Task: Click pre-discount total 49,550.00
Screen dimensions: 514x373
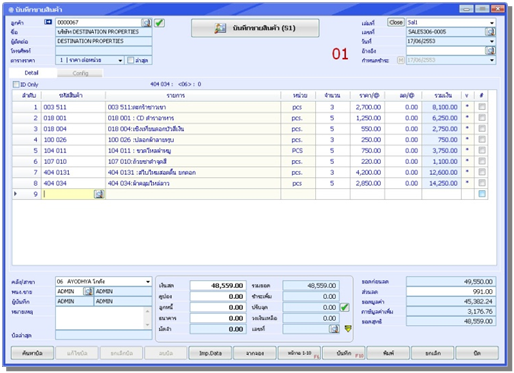Action: click(x=451, y=282)
